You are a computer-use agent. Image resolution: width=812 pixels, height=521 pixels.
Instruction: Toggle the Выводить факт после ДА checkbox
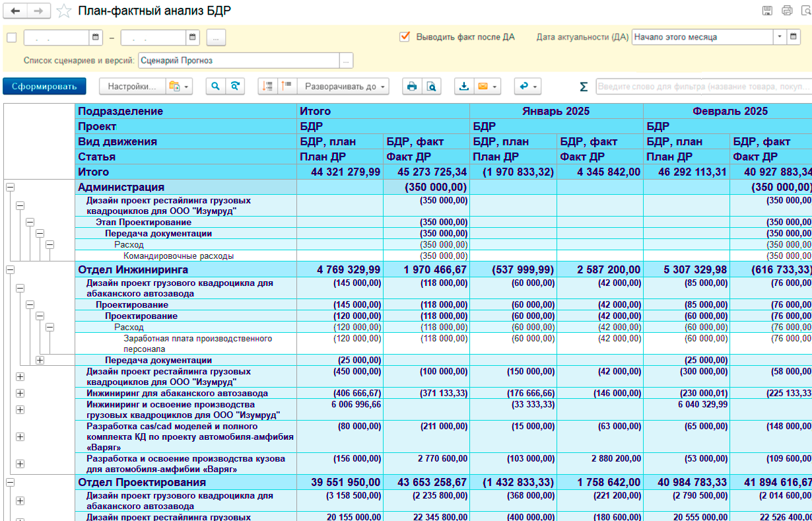pyautogui.click(x=405, y=37)
